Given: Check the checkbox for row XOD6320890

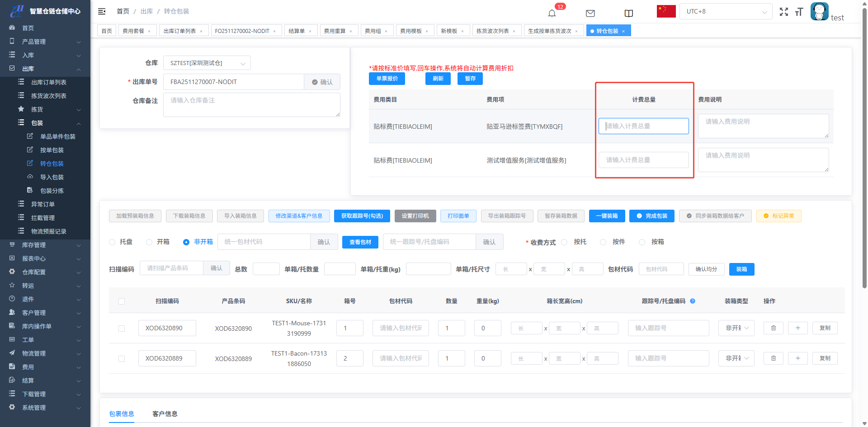Looking at the screenshot, I should (122, 328).
